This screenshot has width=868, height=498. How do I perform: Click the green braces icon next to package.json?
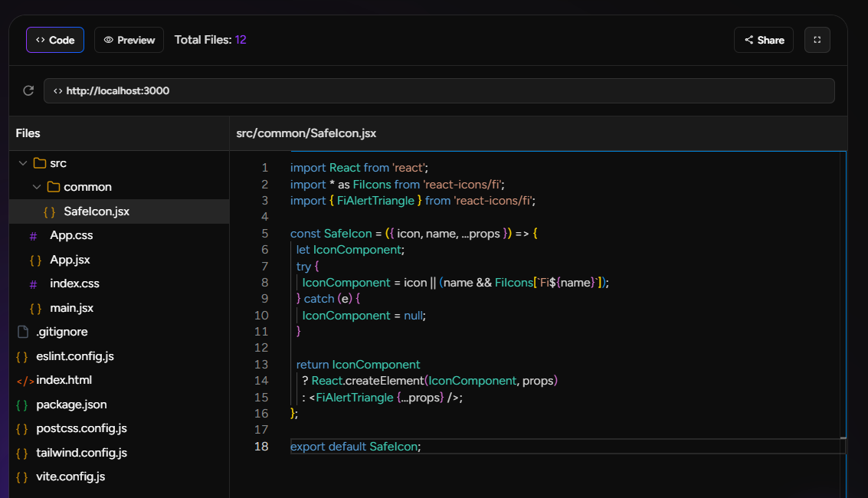[22, 405]
